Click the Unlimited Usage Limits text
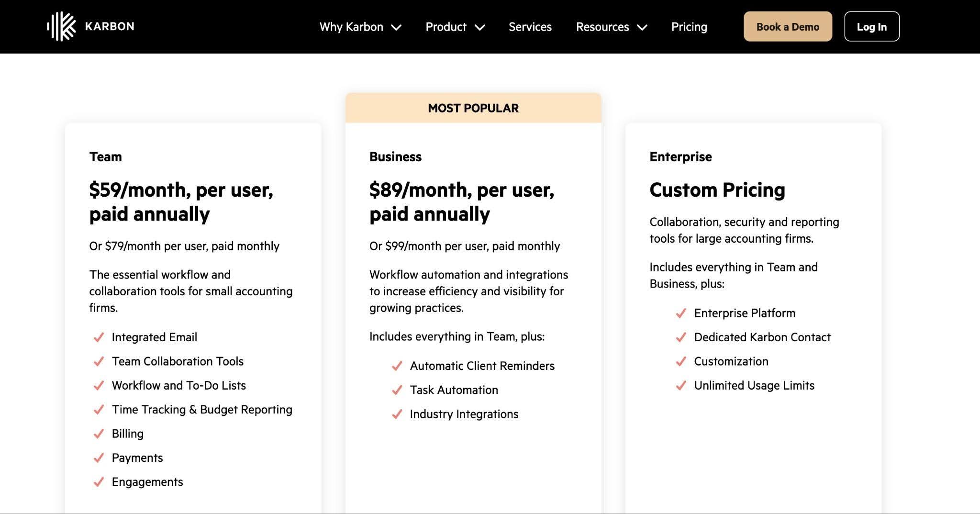 tap(754, 385)
